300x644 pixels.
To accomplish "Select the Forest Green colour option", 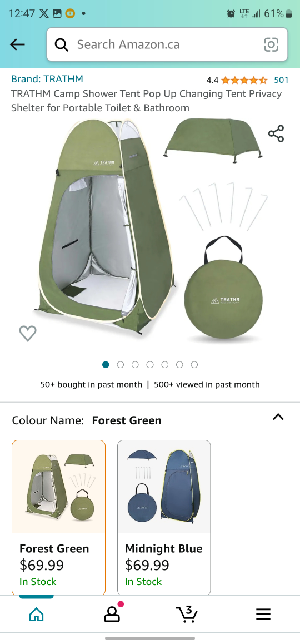I will pyautogui.click(x=59, y=518).
